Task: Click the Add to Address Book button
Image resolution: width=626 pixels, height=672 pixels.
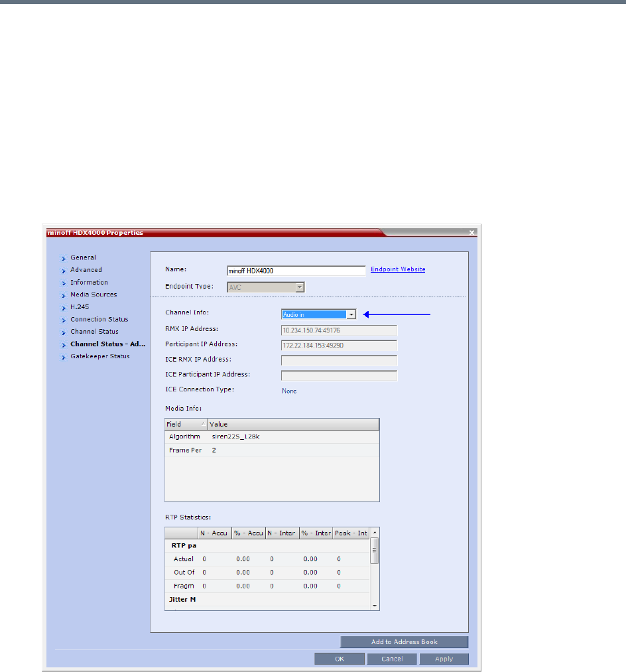Action: click(404, 642)
